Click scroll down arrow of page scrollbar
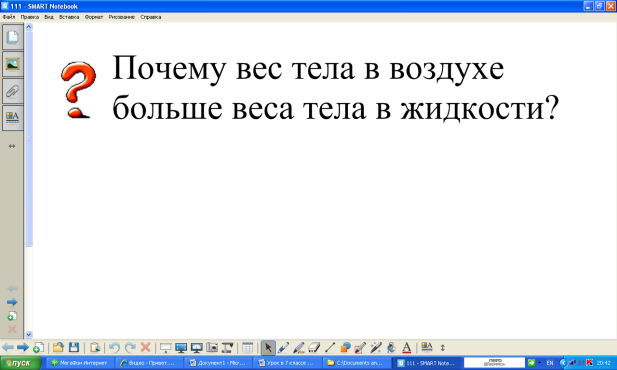The image size is (617, 370). tap(29, 335)
